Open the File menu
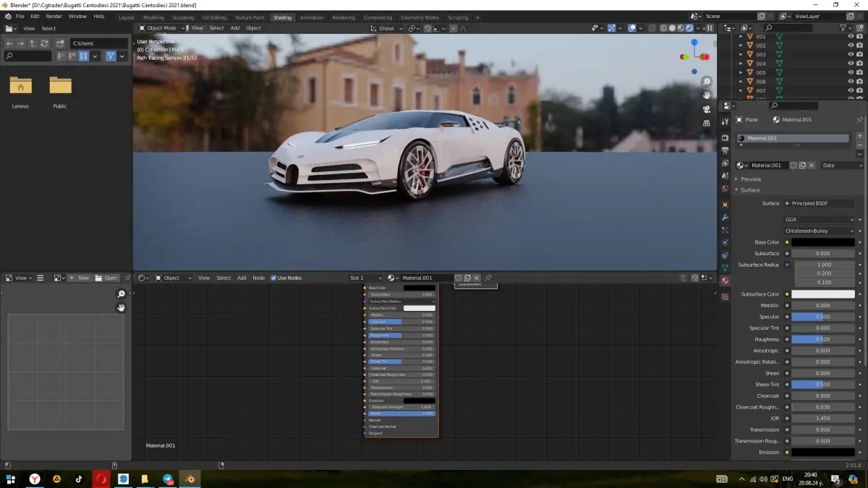The height and width of the screenshot is (488, 868). point(20,16)
